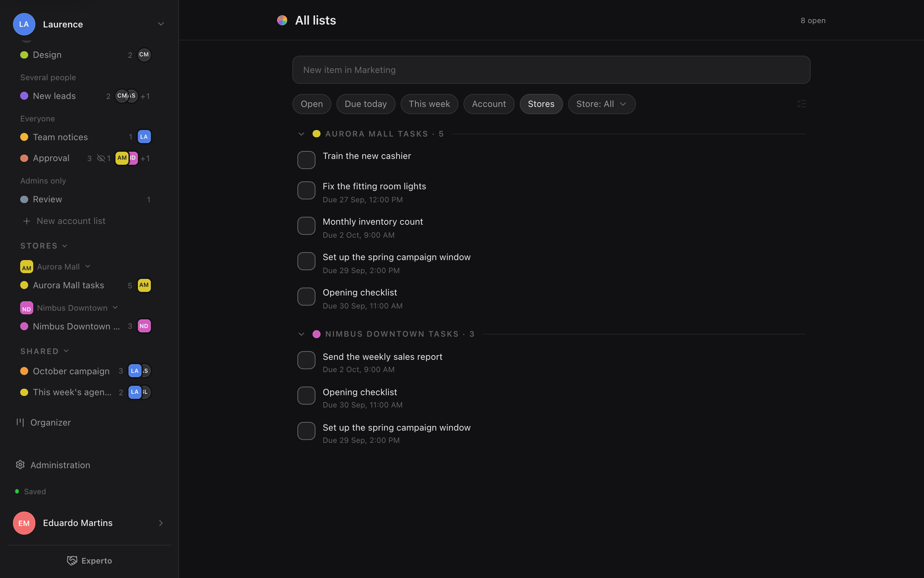The width and height of the screenshot is (924, 578).
Task: Check off Send the weekly sales report
Action: coord(306,360)
